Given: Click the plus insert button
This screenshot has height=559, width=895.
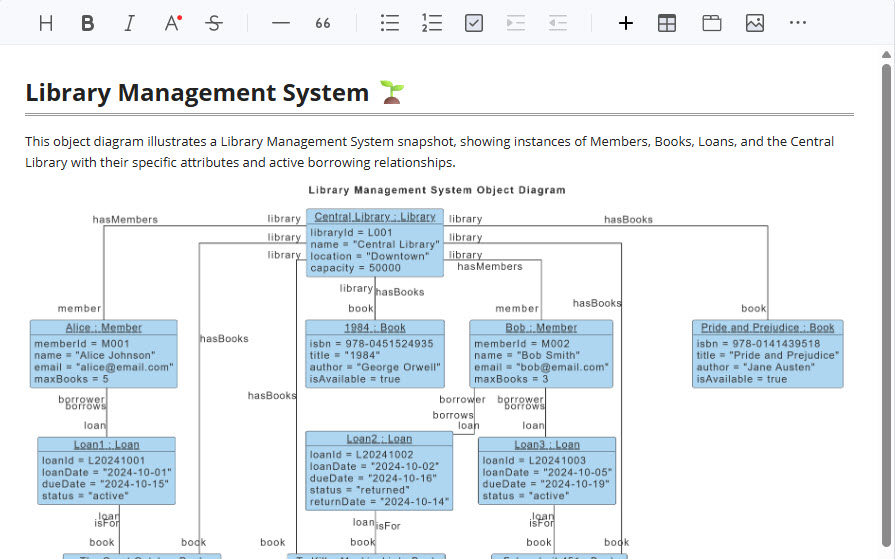Looking at the screenshot, I should click(x=626, y=23).
